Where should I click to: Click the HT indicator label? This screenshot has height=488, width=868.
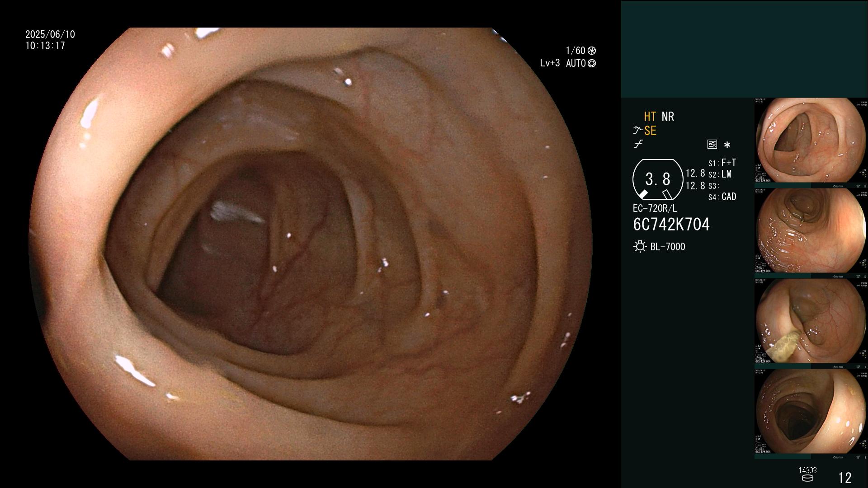pos(650,117)
